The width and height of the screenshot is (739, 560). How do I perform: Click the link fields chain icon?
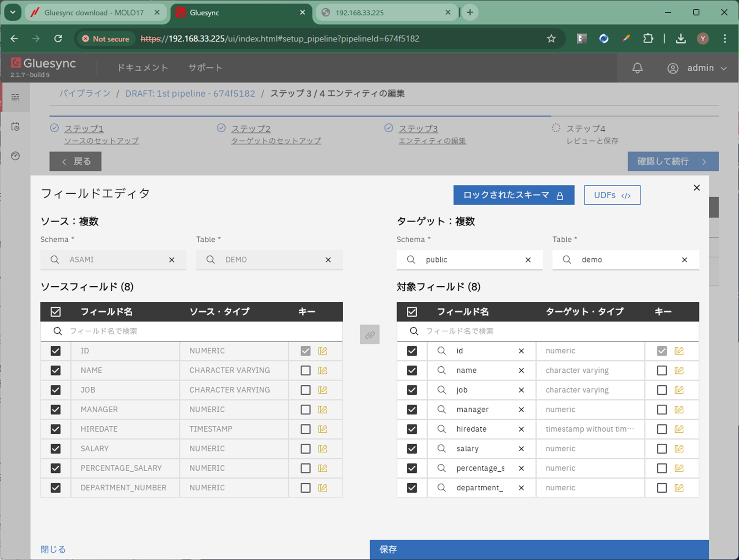(x=369, y=335)
